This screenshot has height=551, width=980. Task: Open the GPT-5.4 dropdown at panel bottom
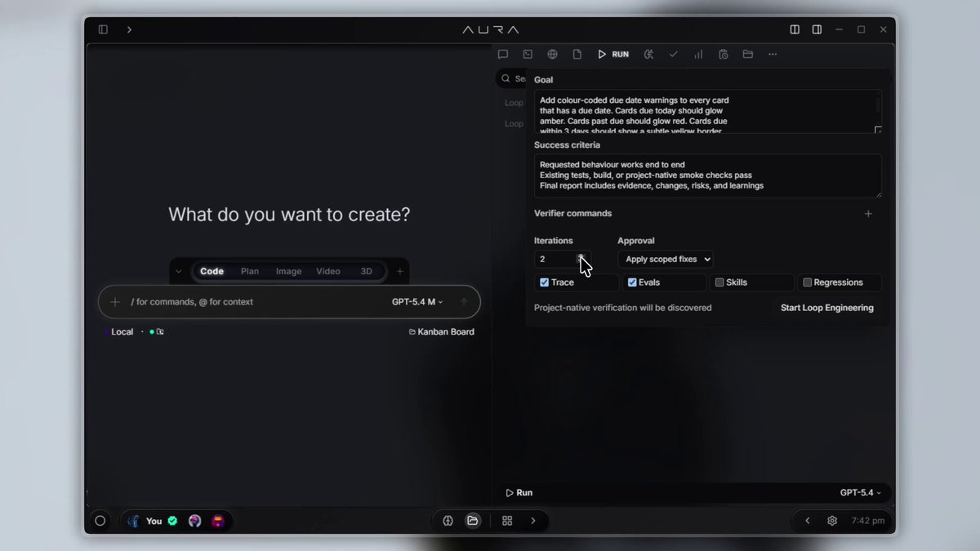point(861,493)
